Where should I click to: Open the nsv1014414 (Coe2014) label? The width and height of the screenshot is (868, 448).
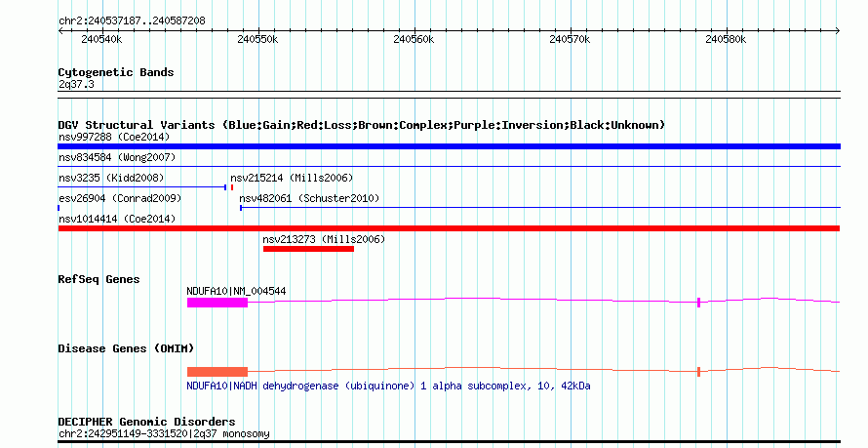tap(117, 219)
